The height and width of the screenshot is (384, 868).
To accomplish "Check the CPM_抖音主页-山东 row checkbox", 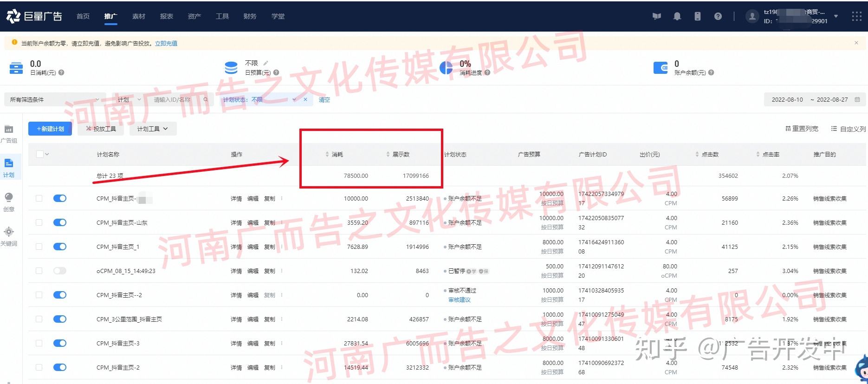I will (39, 222).
